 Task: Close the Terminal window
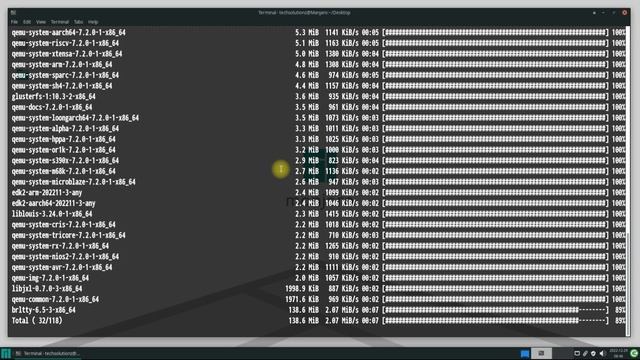tap(624, 13)
